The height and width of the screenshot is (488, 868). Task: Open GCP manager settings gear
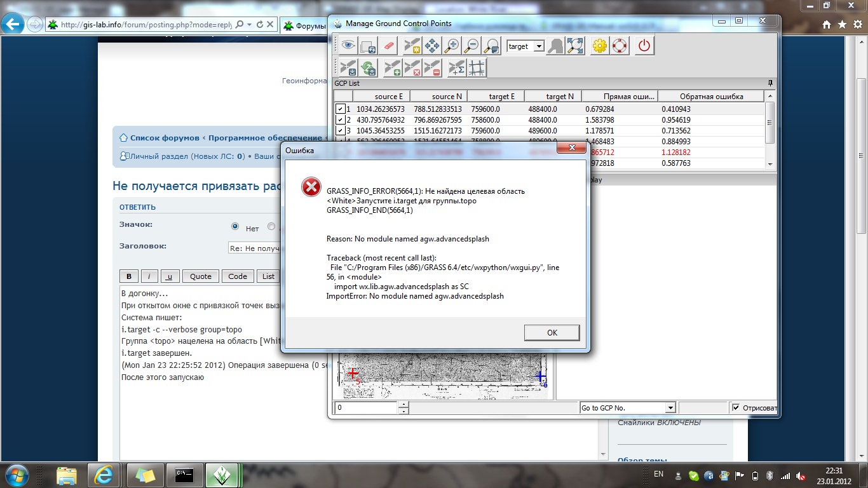click(x=599, y=46)
